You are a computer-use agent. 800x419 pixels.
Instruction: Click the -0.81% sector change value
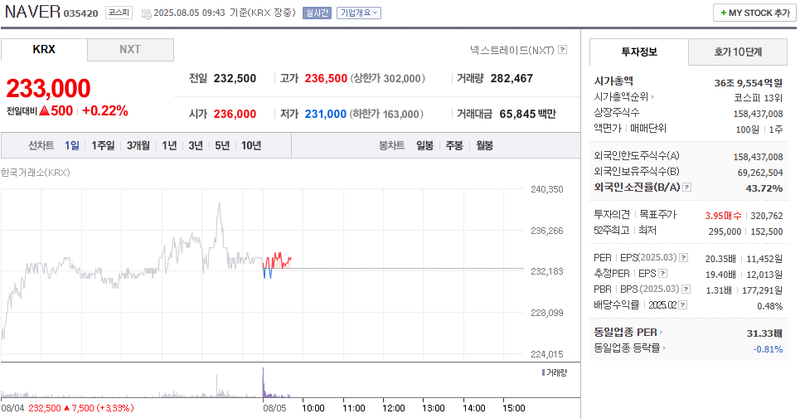(768, 349)
